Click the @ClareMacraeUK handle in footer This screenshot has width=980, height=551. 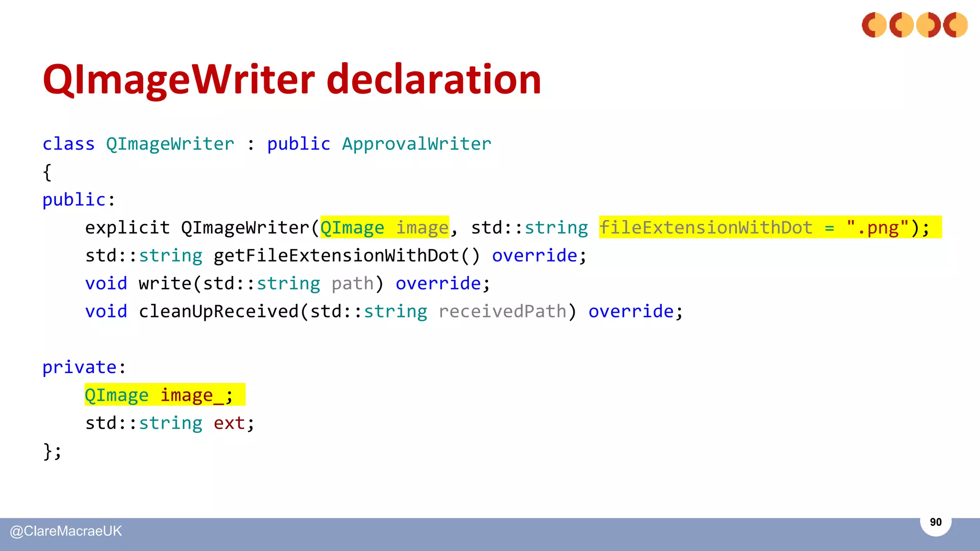pos(66,531)
